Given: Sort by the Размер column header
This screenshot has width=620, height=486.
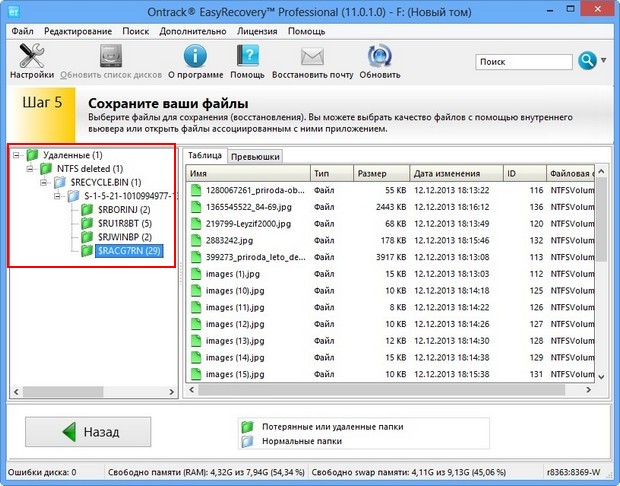Looking at the screenshot, I should pos(382,173).
